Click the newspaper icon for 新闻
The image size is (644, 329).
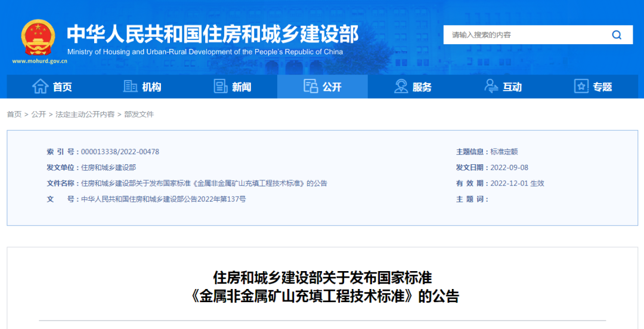click(x=221, y=87)
